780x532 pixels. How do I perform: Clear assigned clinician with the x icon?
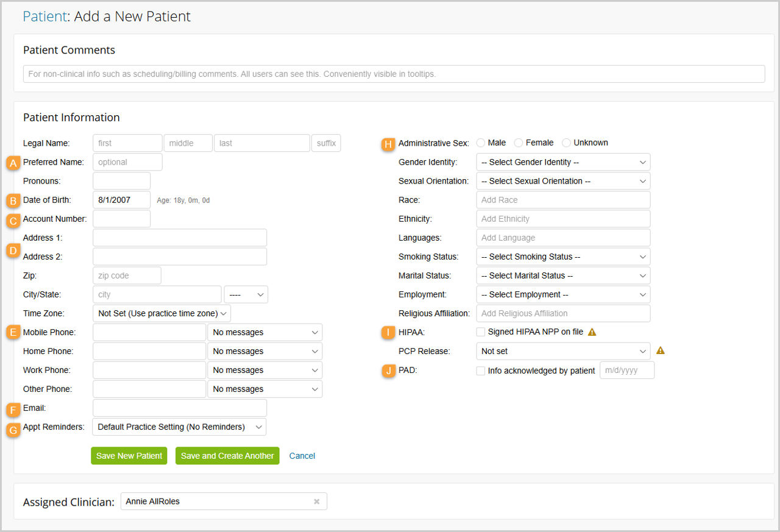(316, 502)
